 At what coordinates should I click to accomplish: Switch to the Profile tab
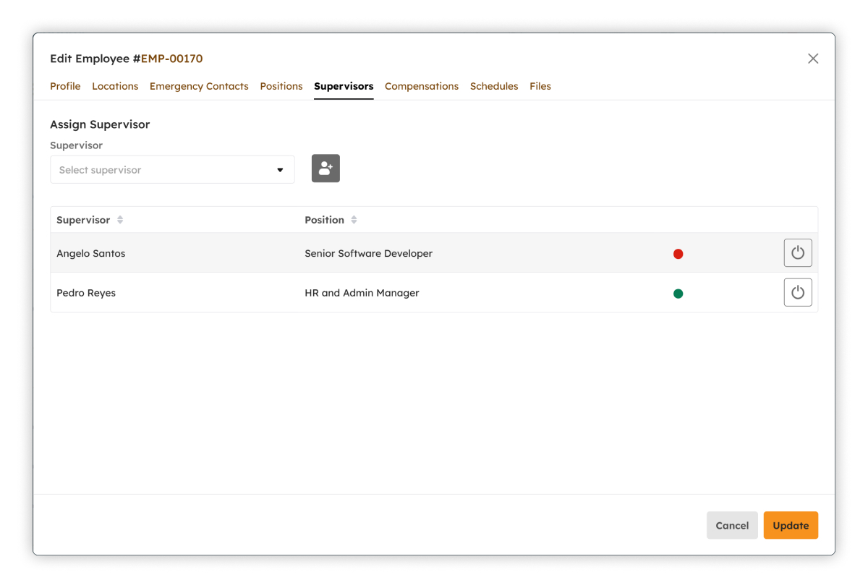click(65, 86)
